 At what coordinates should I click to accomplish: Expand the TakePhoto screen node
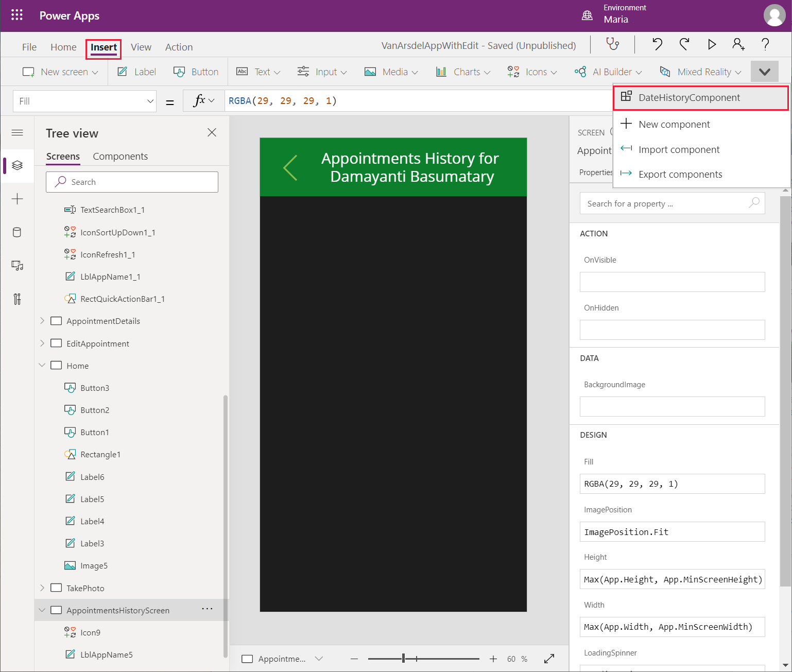click(x=42, y=588)
